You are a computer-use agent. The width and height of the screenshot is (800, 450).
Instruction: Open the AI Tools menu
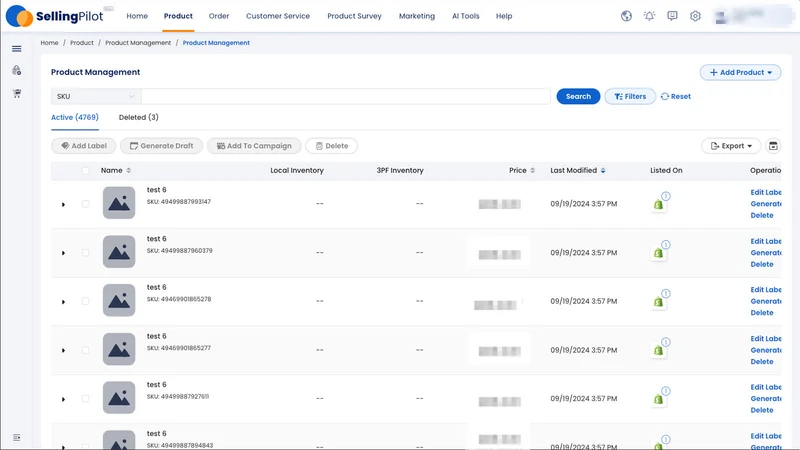click(465, 16)
